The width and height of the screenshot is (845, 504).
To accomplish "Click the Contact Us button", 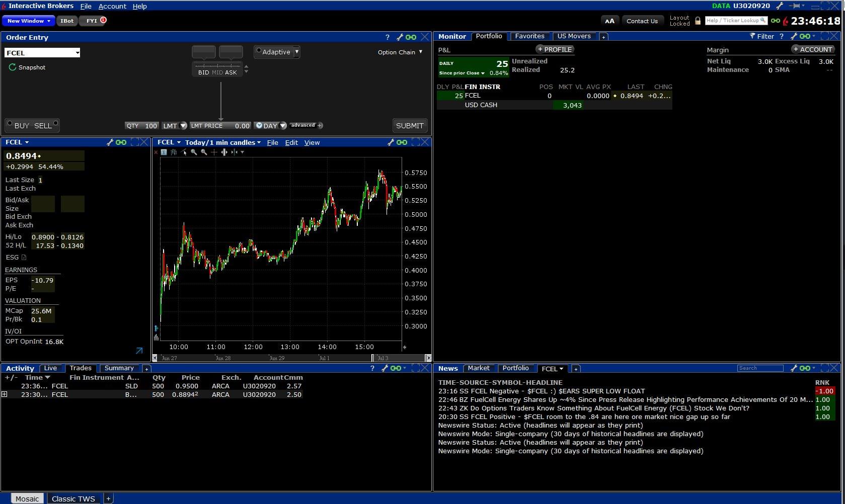I will pyautogui.click(x=642, y=21).
